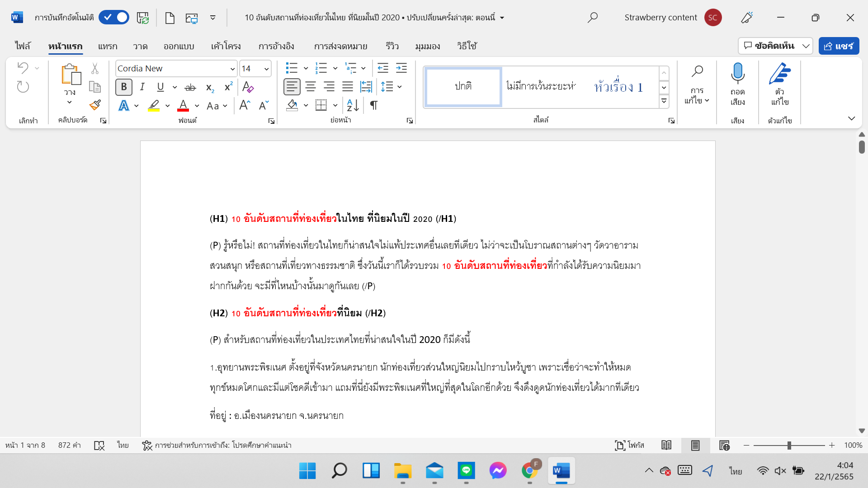The image size is (868, 488).
Task: Select Justify alignment
Action: 348,87
